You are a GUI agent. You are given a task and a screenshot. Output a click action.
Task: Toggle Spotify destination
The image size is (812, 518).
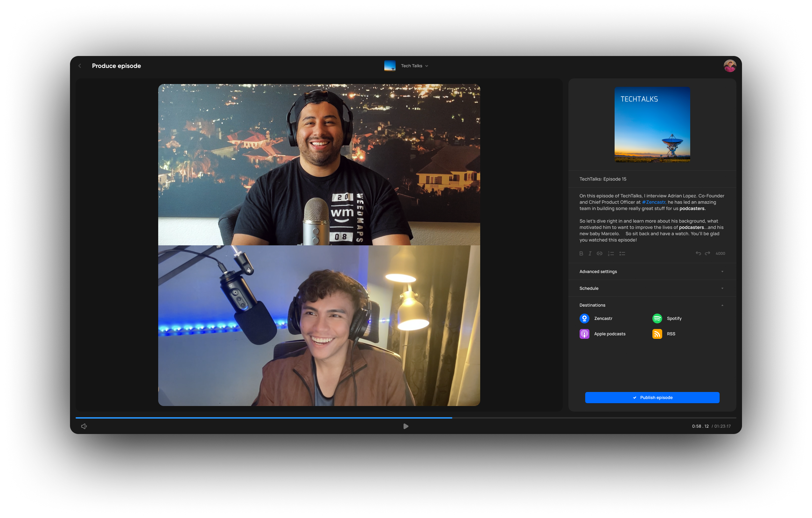pos(657,318)
